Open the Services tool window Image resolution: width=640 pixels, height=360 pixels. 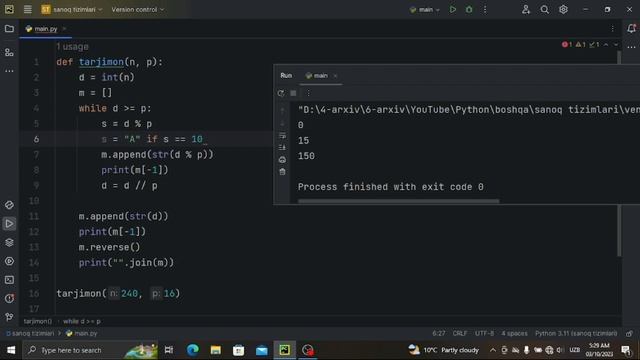[9, 261]
